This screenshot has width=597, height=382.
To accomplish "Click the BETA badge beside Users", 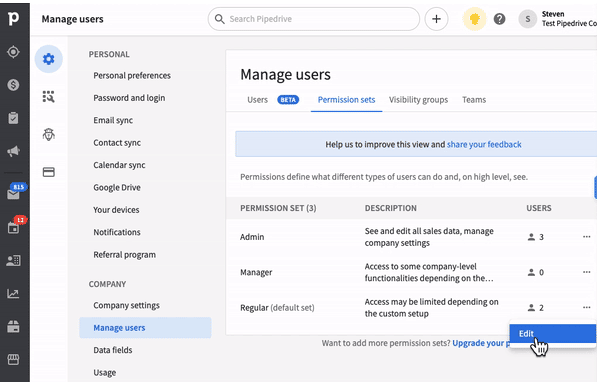I will click(288, 100).
